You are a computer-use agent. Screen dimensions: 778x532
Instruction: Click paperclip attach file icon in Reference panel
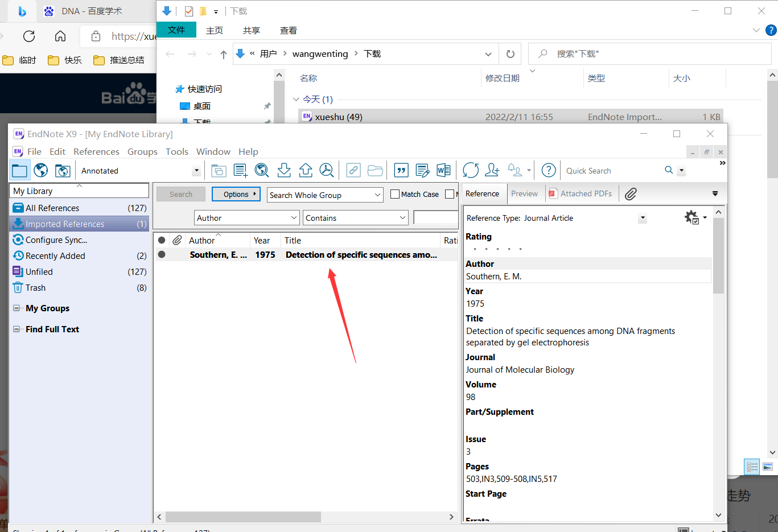[x=631, y=194]
